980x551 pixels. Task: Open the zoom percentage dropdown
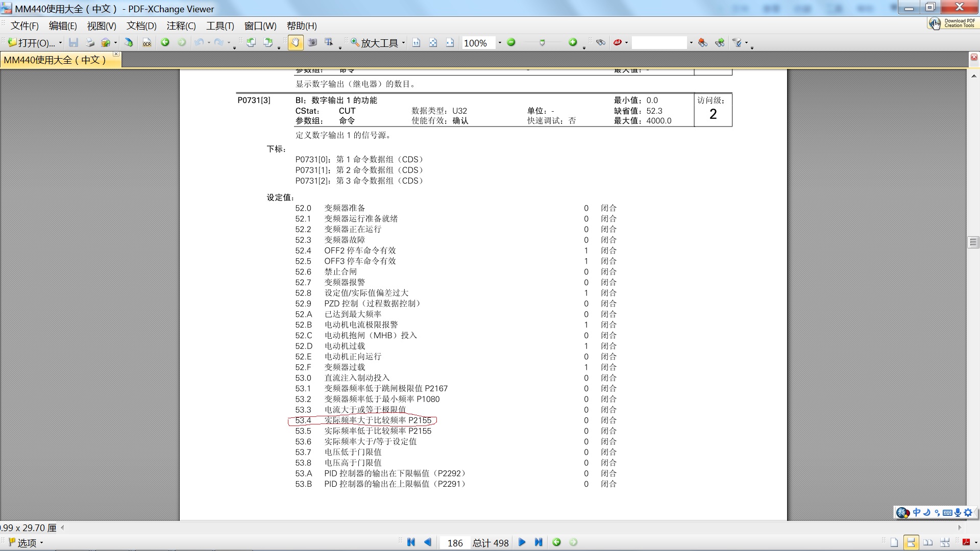point(500,43)
